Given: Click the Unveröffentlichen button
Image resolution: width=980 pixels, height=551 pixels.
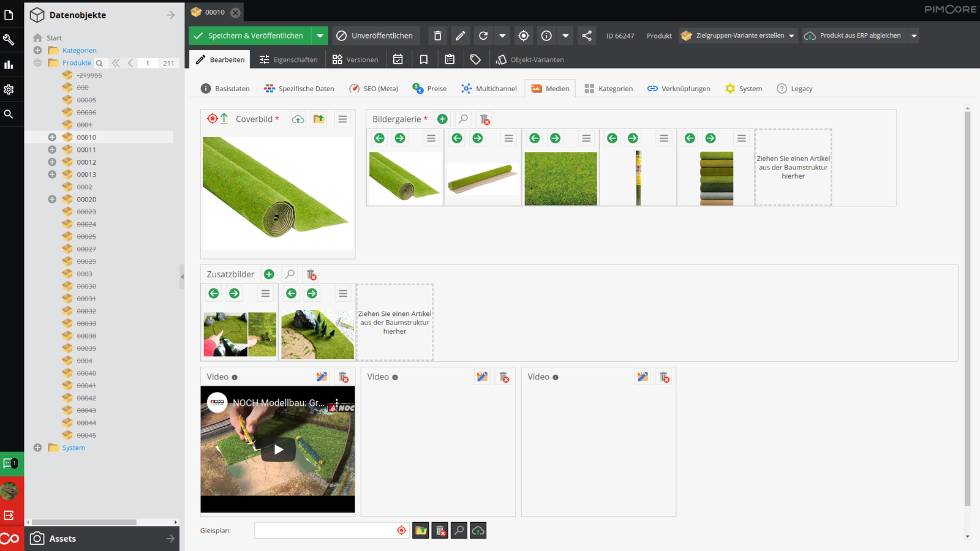Looking at the screenshot, I should click(x=376, y=36).
